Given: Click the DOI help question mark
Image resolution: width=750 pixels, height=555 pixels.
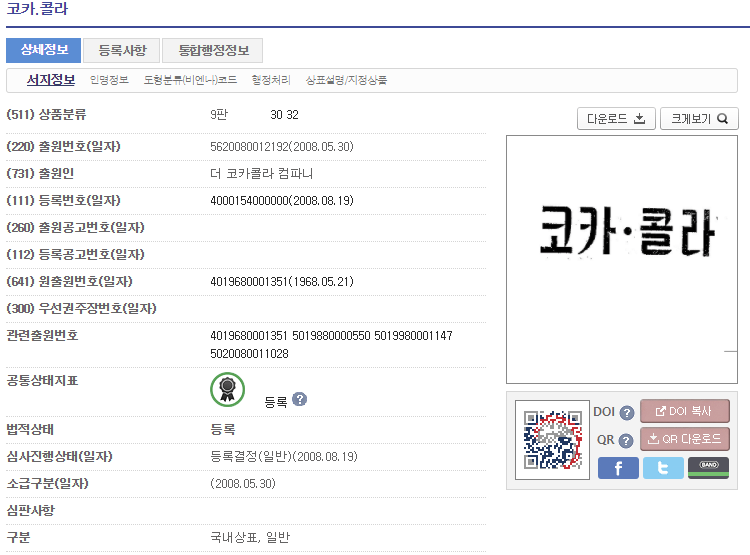Looking at the screenshot, I should coord(627,412).
